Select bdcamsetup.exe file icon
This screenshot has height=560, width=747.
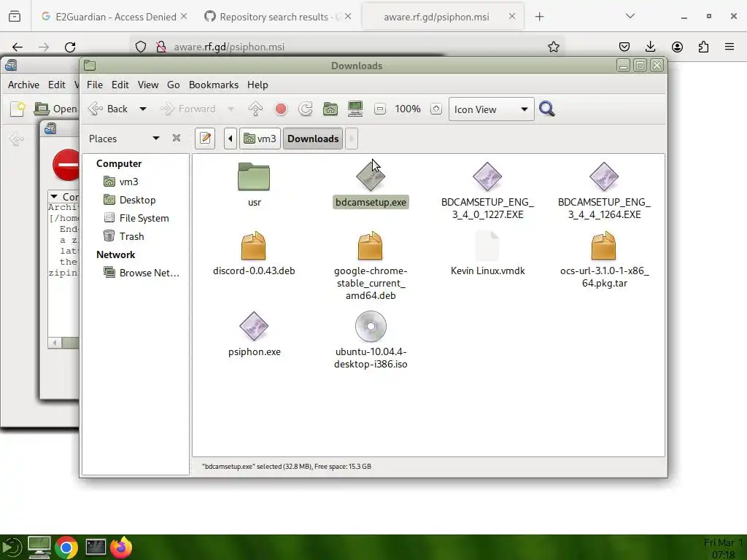coord(370,176)
